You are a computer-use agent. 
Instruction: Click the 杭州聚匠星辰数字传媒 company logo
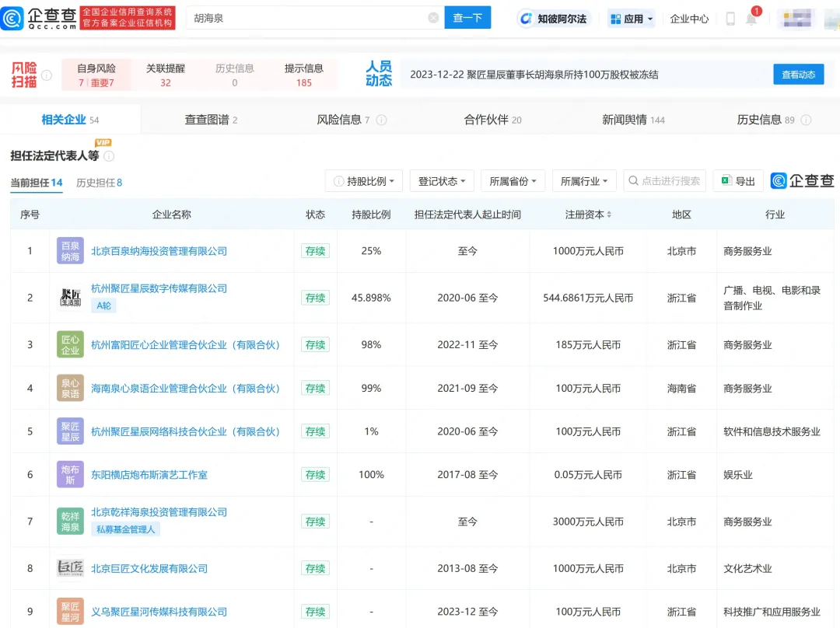coord(70,298)
